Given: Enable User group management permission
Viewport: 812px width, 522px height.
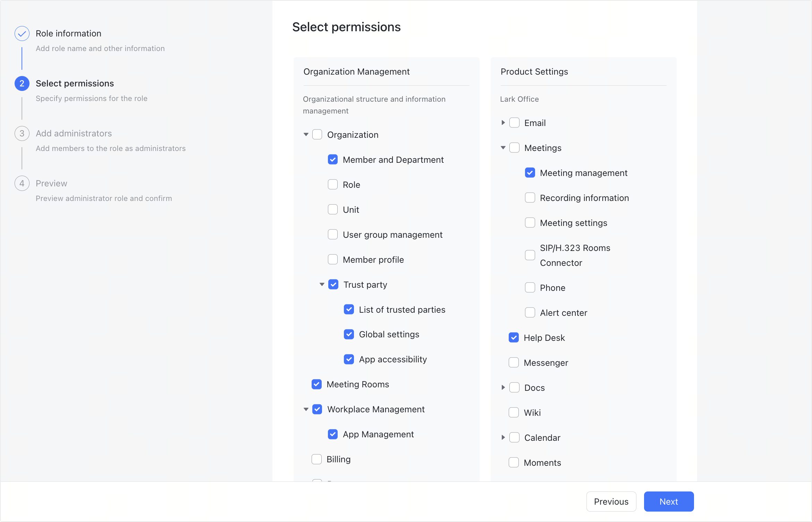Looking at the screenshot, I should point(333,234).
